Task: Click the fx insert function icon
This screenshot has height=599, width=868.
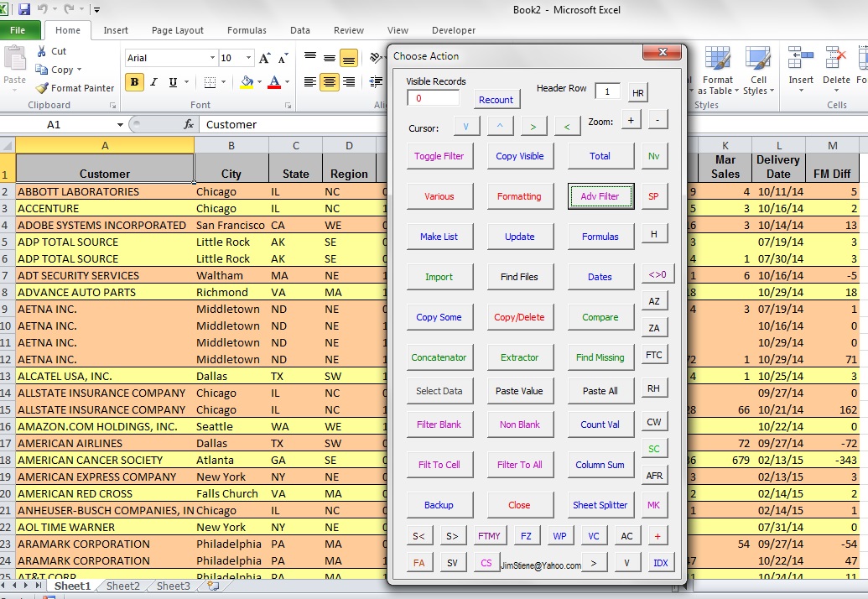Action: pyautogui.click(x=189, y=124)
